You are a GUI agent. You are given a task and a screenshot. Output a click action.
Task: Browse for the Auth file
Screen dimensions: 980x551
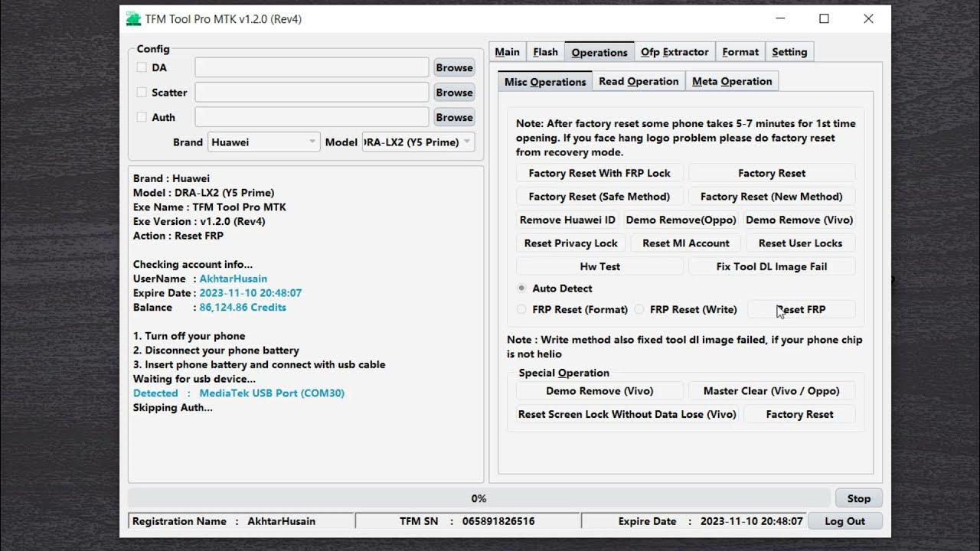454,117
